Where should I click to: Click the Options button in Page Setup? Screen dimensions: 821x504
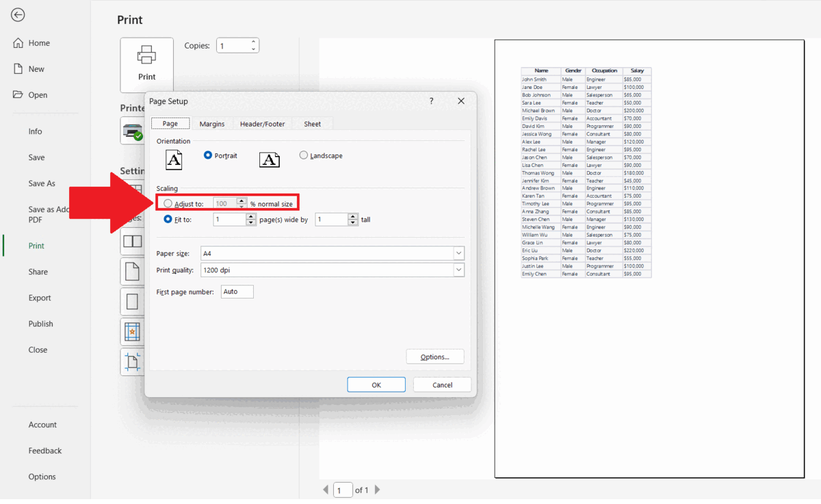(434, 356)
